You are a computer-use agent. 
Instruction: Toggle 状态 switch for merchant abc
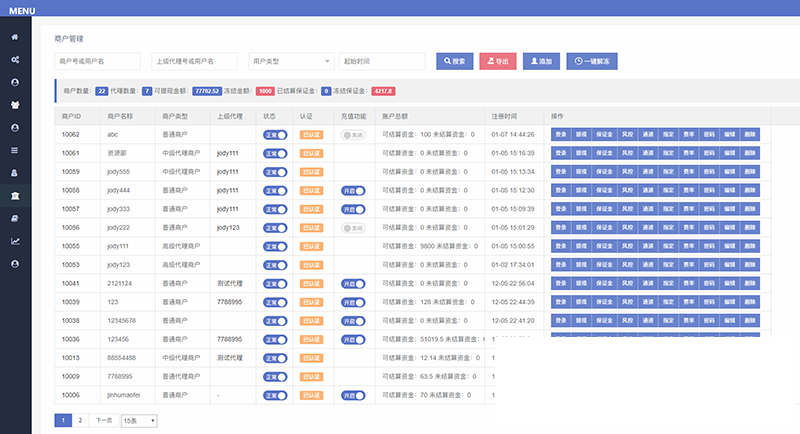click(275, 134)
